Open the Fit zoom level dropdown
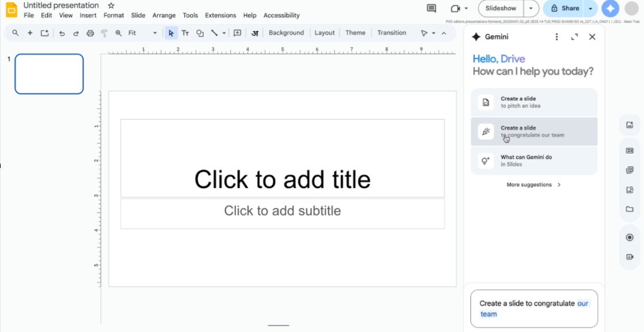The height and width of the screenshot is (332, 644). coord(142,33)
